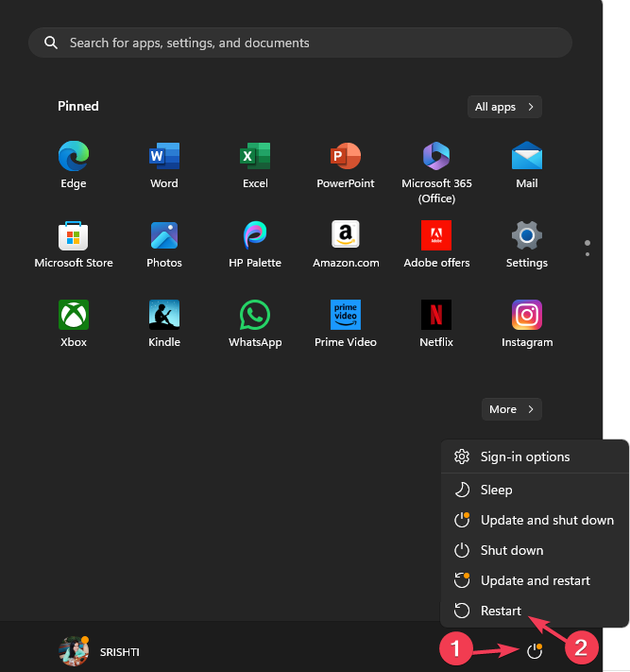Open Prime Video app
630x672 pixels.
pos(346,323)
